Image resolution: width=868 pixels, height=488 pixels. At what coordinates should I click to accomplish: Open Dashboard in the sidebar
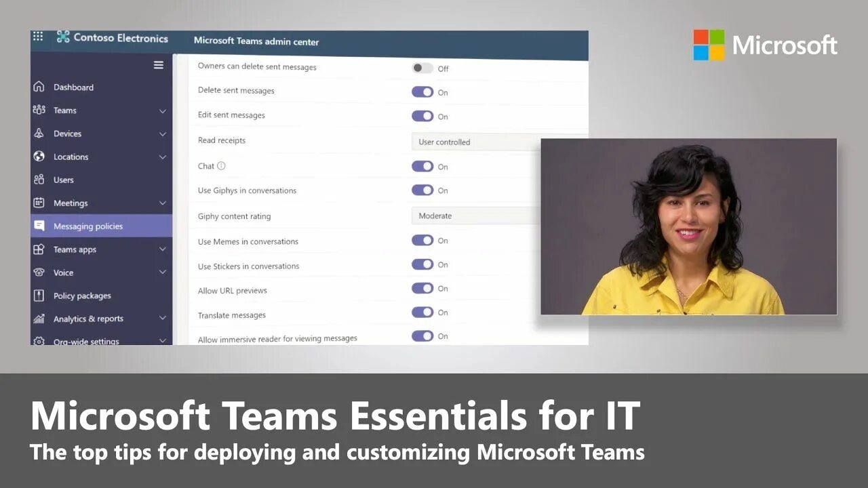101,87
